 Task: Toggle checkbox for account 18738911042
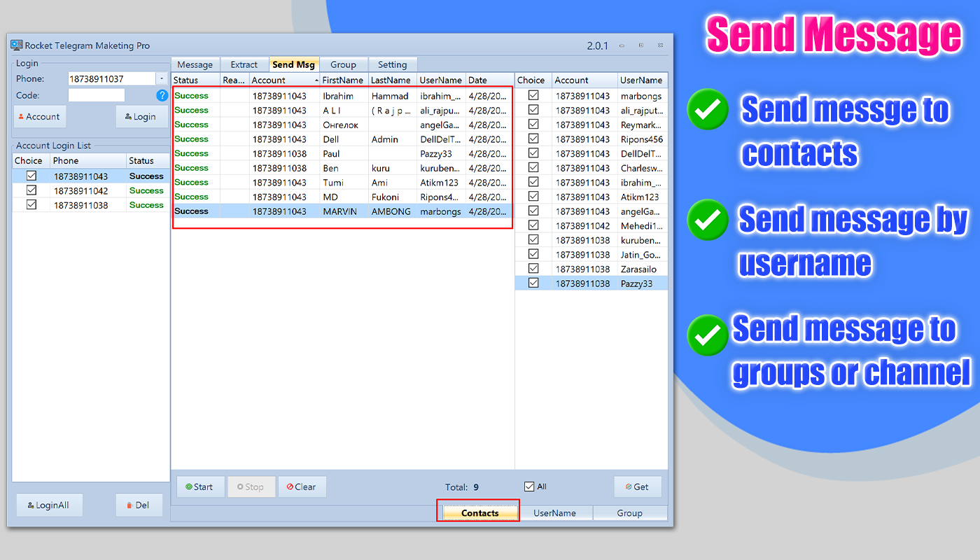(31, 190)
